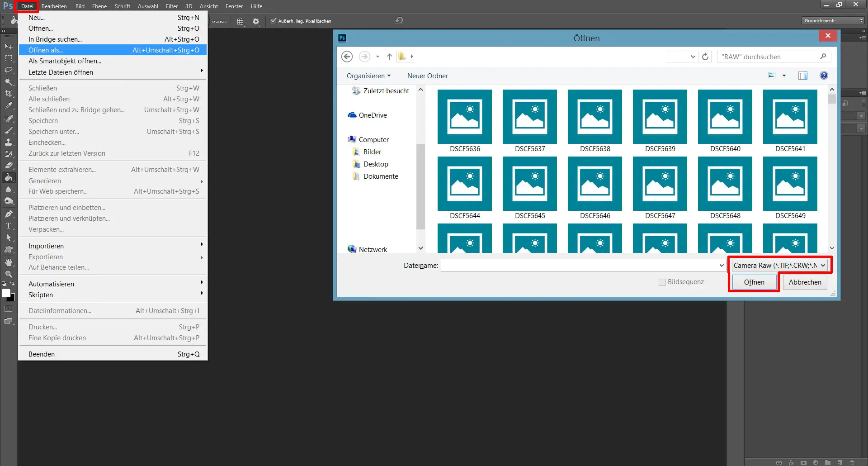The width and height of the screenshot is (868, 466).
Task: Select the Lasso tool
Action: 9,70
